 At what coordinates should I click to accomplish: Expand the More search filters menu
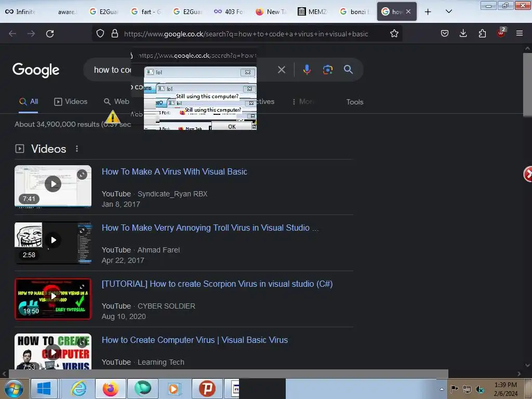pos(303,101)
